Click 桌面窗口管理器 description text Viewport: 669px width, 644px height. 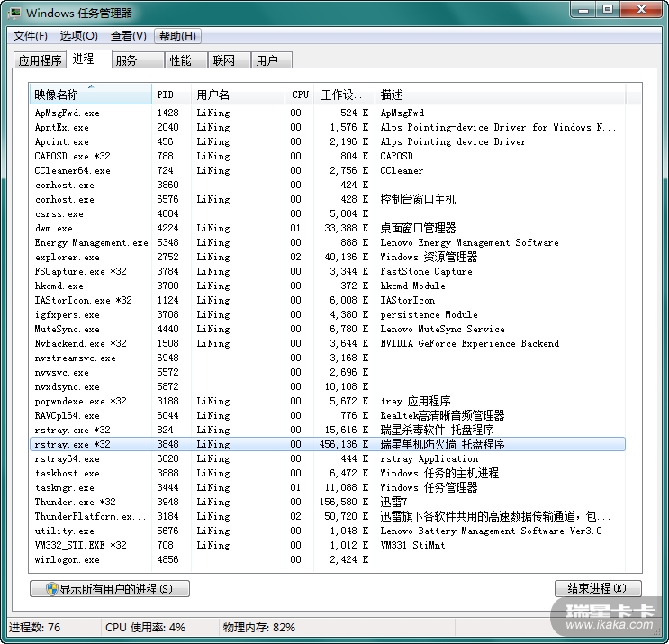point(418,228)
